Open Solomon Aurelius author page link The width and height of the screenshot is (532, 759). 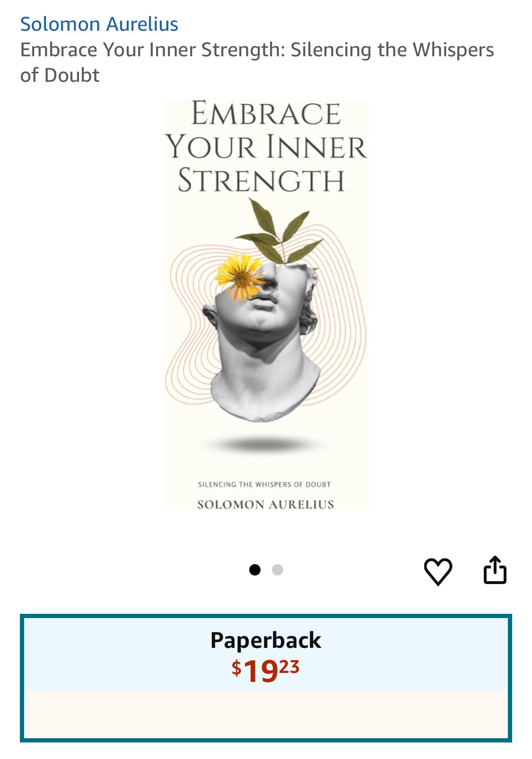click(99, 24)
